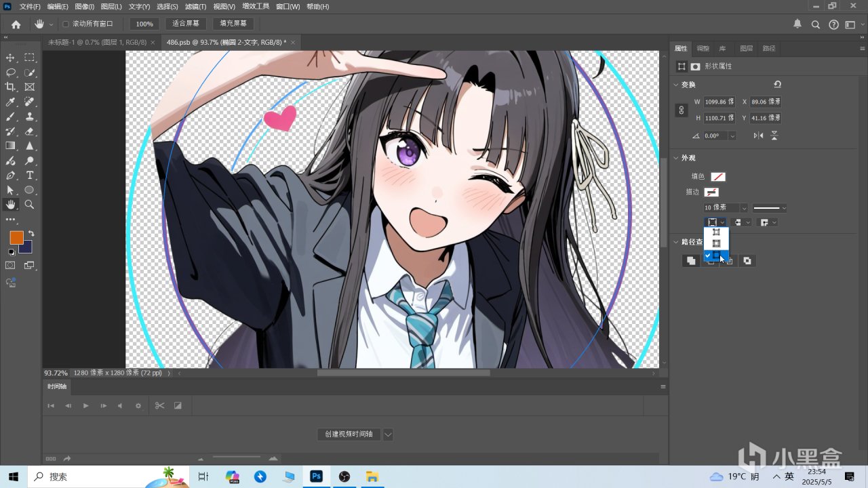Flip the shape horizontally
This screenshot has height=488, width=868.
point(759,136)
